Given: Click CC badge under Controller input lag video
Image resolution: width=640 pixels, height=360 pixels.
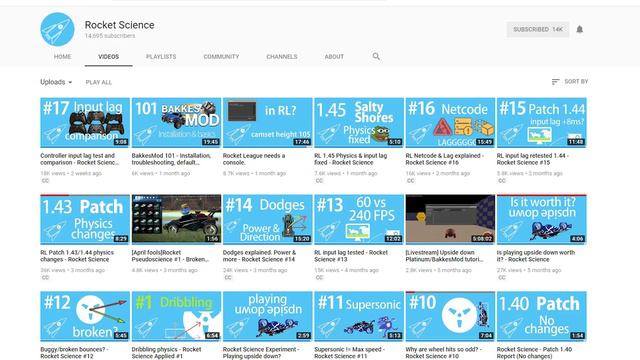Looking at the screenshot, I should pos(45,181).
